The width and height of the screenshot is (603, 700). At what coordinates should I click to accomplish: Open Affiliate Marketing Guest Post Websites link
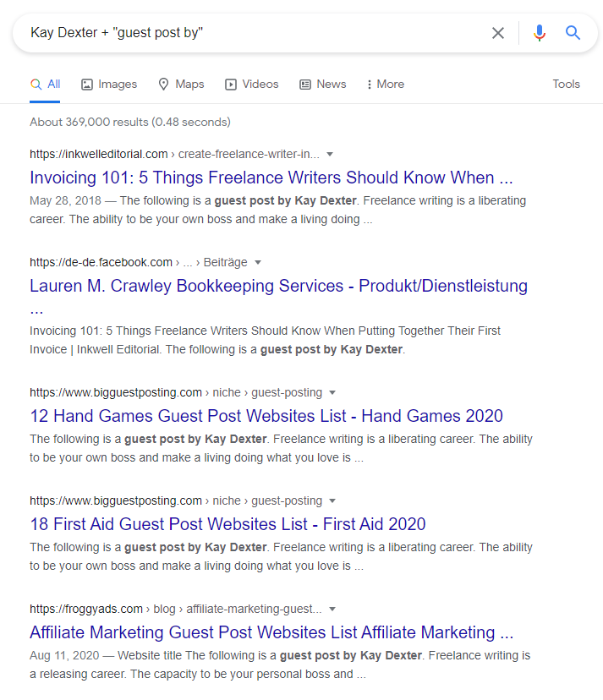point(271,632)
